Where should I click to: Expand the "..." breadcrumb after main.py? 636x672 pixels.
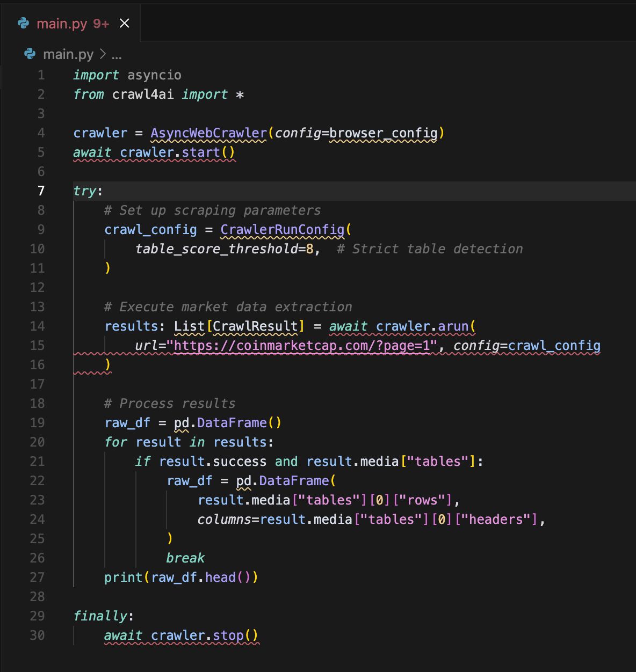click(x=116, y=54)
